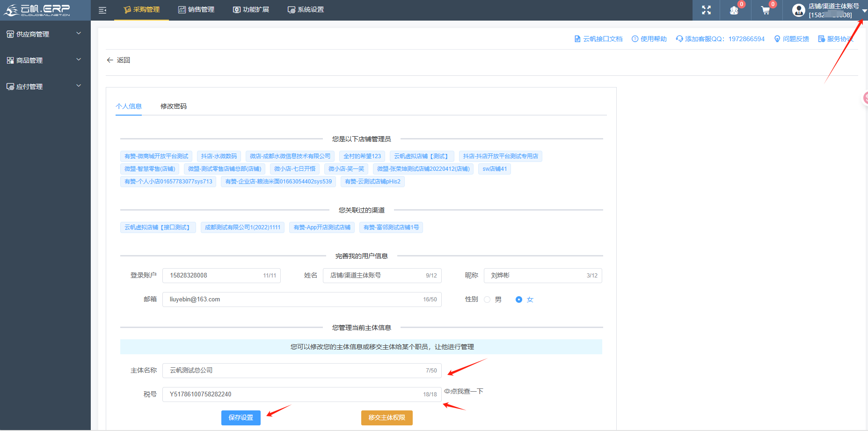Click the user avatar icon
The height and width of the screenshot is (431, 868).
[799, 10]
